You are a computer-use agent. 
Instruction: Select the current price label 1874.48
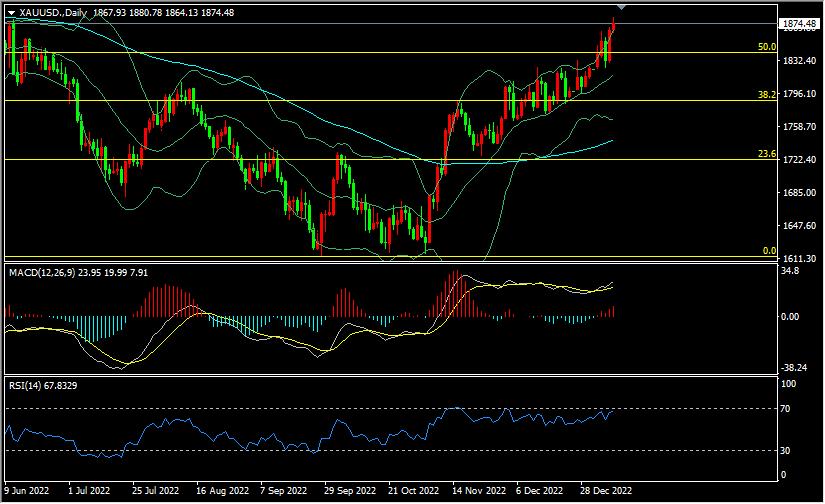pyautogui.click(x=799, y=23)
